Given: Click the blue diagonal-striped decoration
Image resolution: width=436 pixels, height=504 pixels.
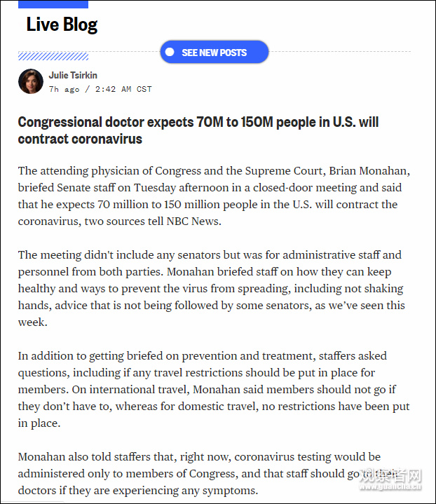Looking at the screenshot, I should tap(53, 56).
